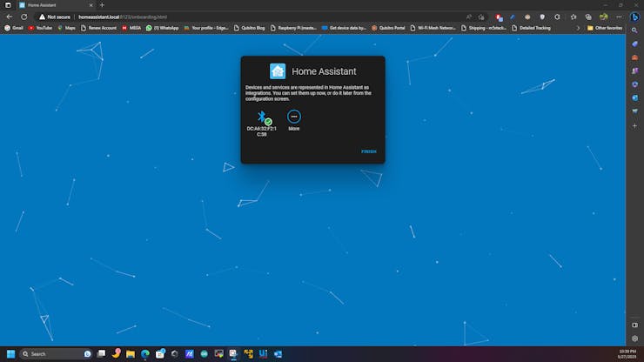Open the Wi-Fi Mesh Network bookmark
644x362 pixels.
click(433, 28)
